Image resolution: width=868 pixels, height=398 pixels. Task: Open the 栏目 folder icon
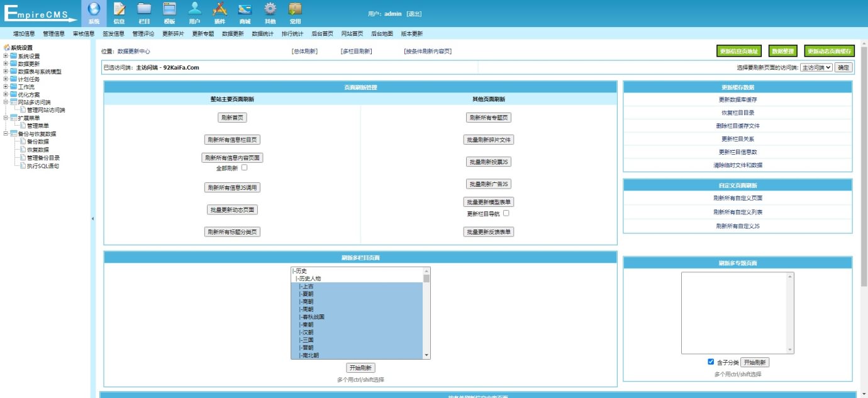pyautogui.click(x=144, y=9)
